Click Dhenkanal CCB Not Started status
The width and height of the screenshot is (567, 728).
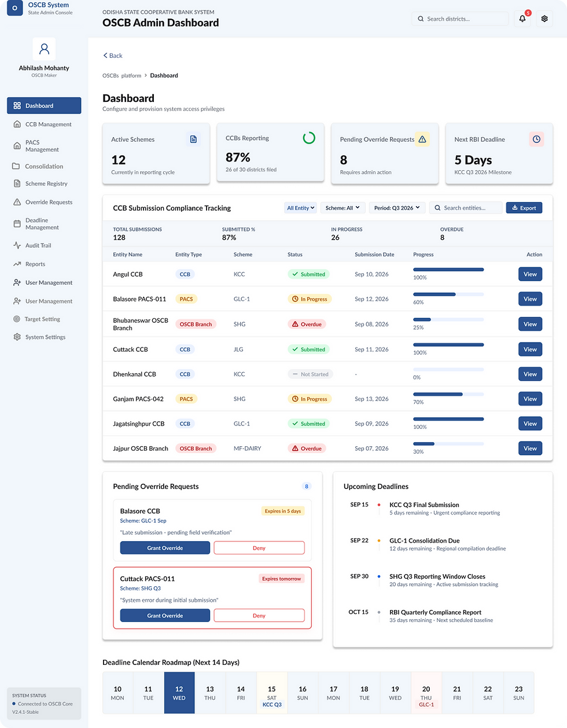click(x=310, y=374)
